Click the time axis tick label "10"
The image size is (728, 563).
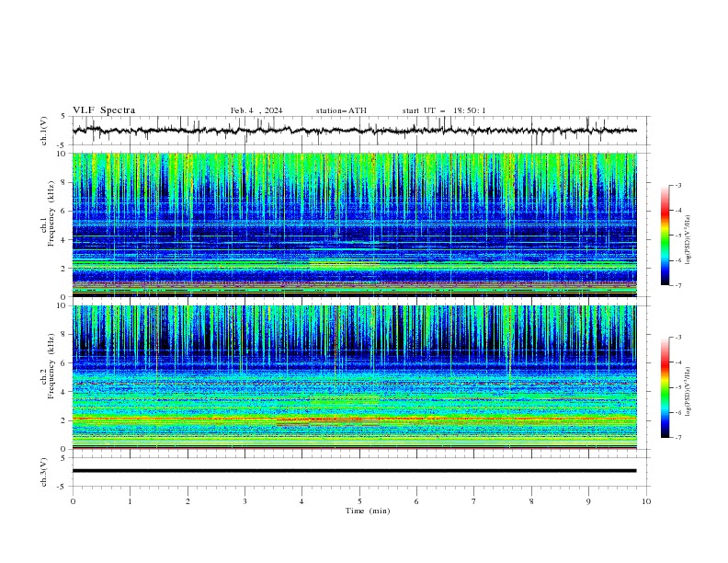point(646,501)
